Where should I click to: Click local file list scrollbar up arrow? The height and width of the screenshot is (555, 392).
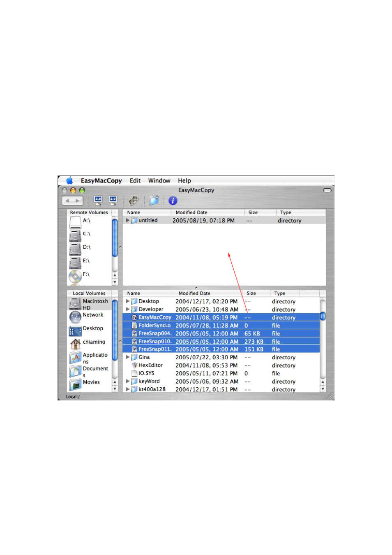coord(323,382)
